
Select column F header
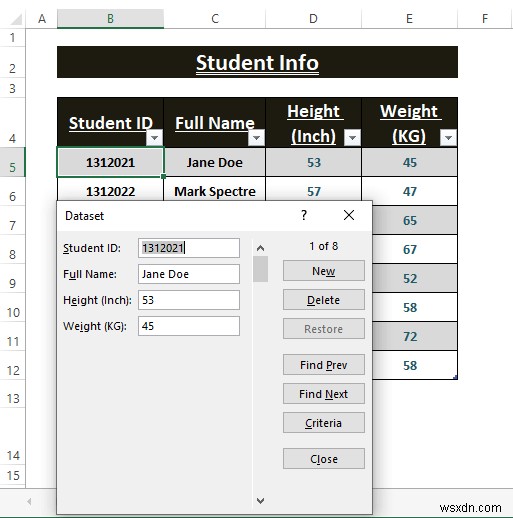pos(485,19)
